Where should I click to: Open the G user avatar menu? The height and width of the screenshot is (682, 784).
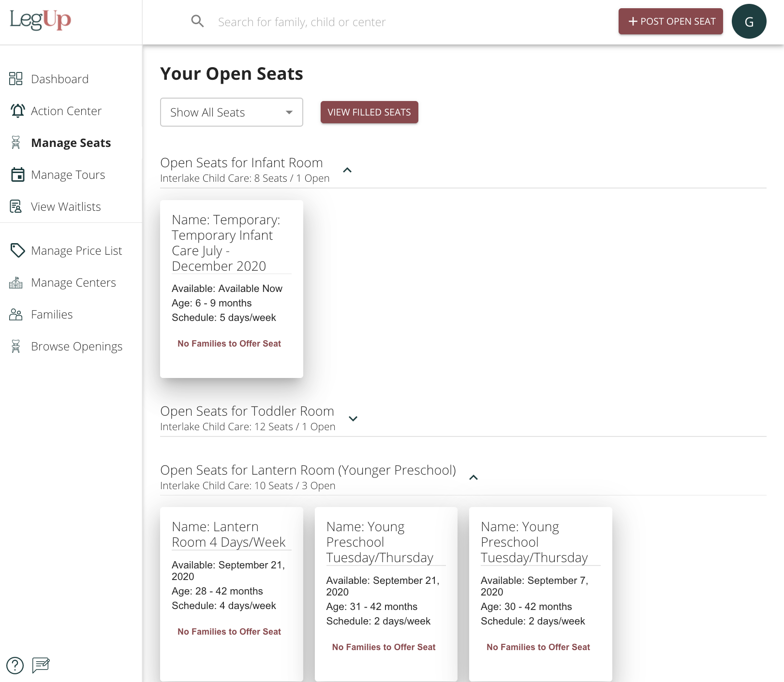(749, 21)
